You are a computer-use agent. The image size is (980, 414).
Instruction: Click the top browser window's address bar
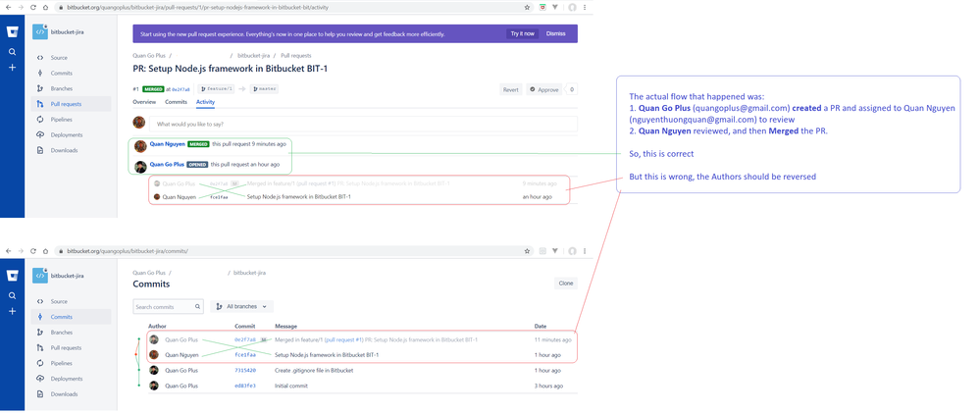[293, 8]
